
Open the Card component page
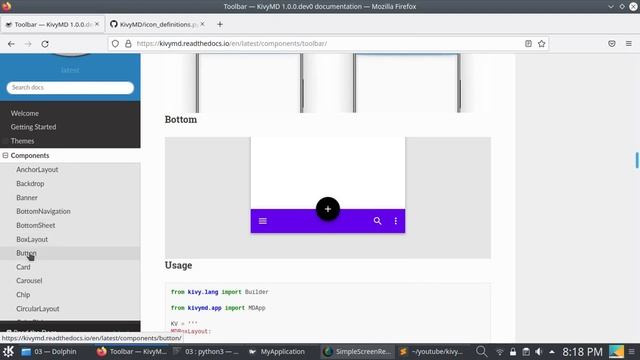23,267
